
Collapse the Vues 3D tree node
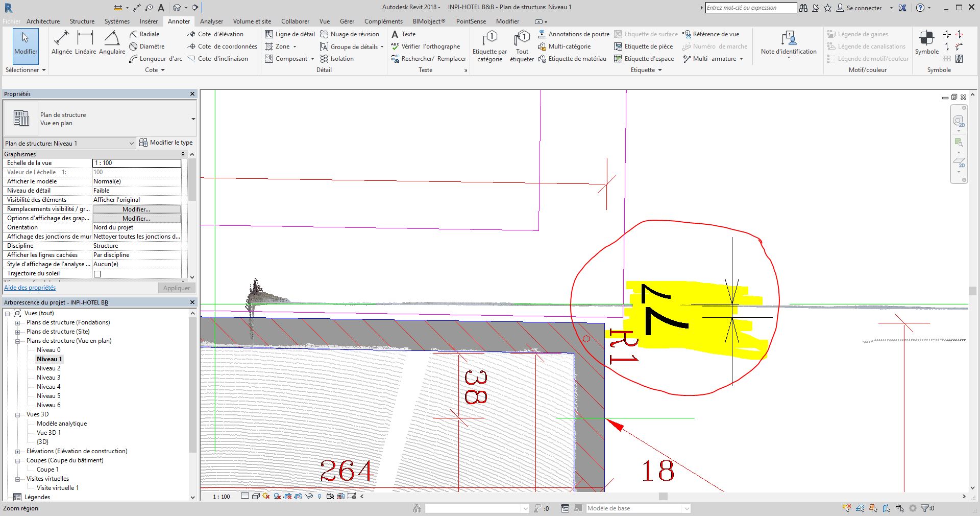coord(17,415)
